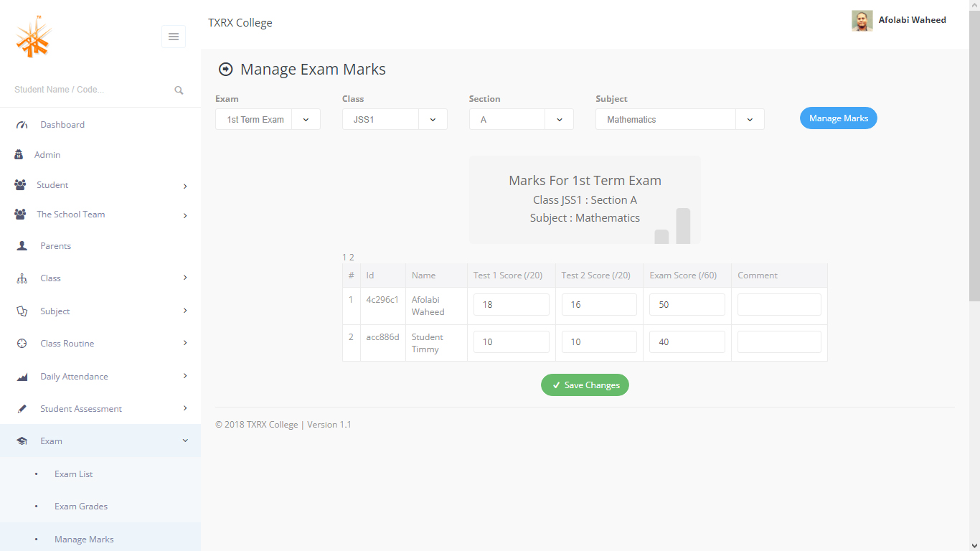Click the Dashboard gauge icon
The image size is (980, 551).
pos(22,125)
